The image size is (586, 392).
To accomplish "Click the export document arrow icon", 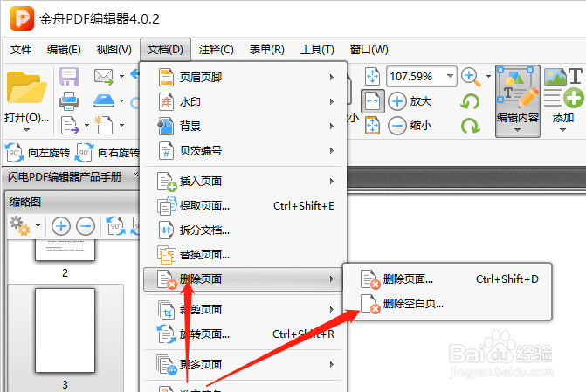I will click(70, 125).
